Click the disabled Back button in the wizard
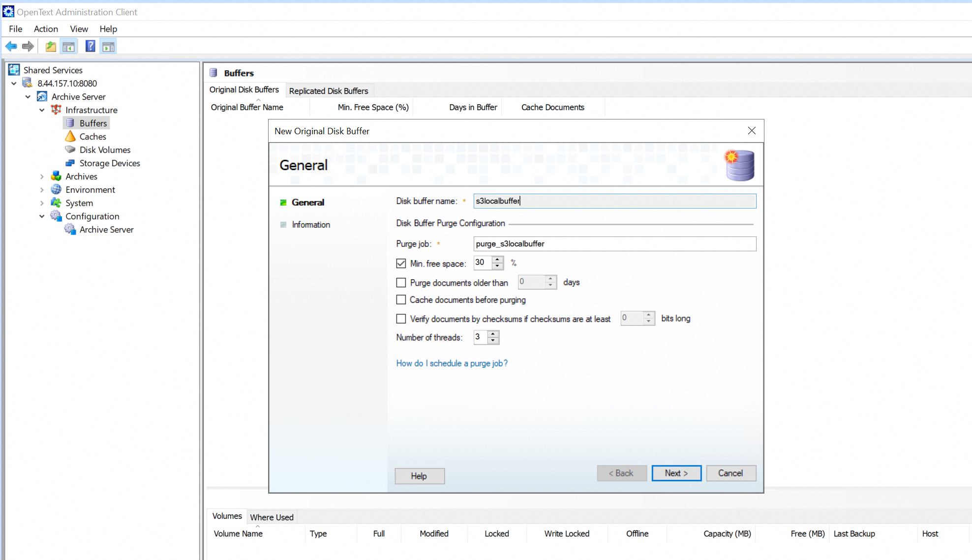This screenshot has height=560, width=972. [x=622, y=473]
